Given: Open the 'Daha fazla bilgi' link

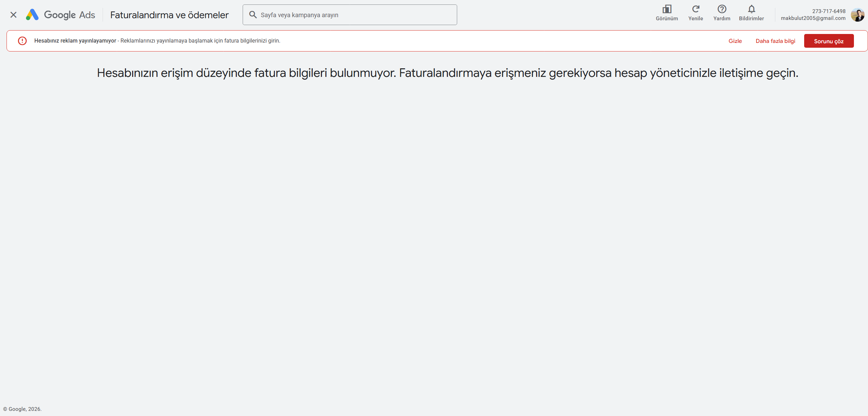Looking at the screenshot, I should click(775, 41).
